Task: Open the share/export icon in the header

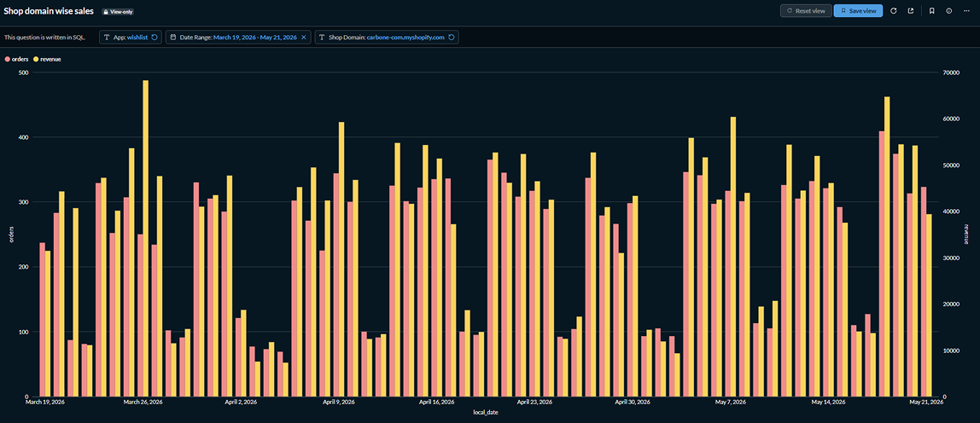Action: click(911, 10)
